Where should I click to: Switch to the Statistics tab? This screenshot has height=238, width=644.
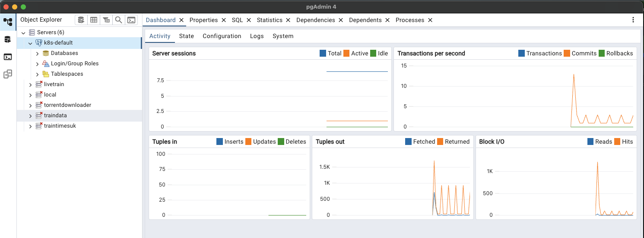pyautogui.click(x=269, y=20)
